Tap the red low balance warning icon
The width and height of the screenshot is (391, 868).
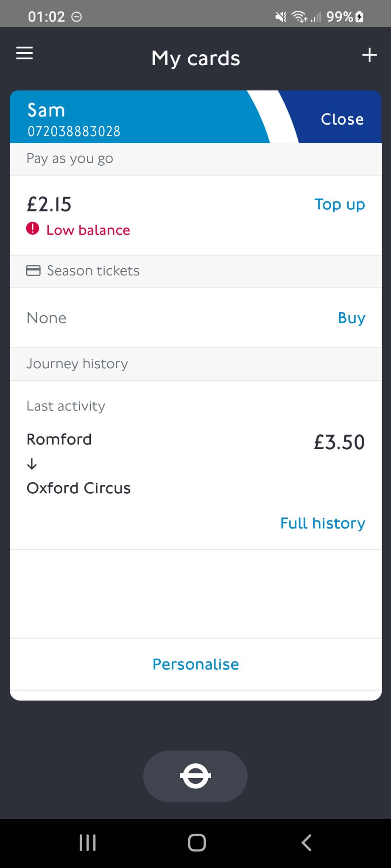coord(33,229)
